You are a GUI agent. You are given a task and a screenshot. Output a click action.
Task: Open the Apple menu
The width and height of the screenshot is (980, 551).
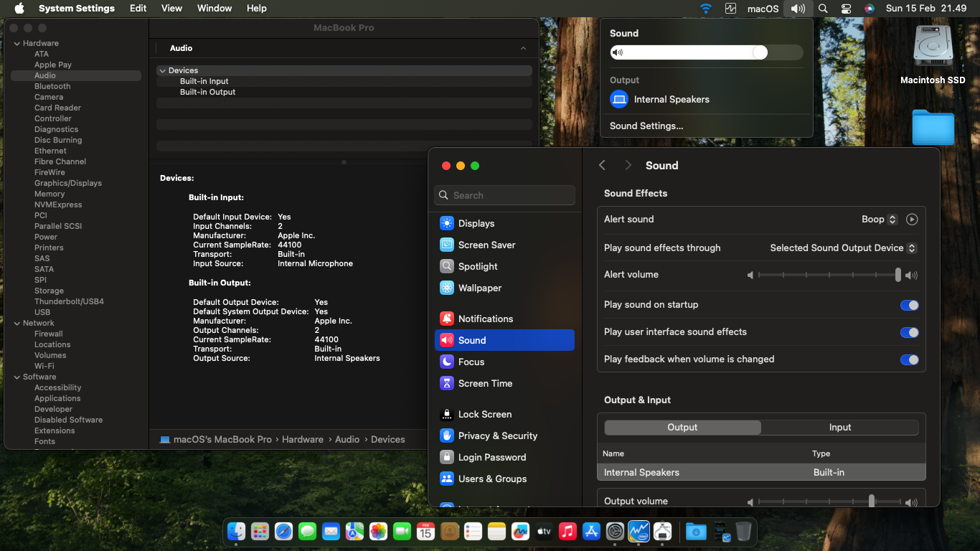pos(19,9)
